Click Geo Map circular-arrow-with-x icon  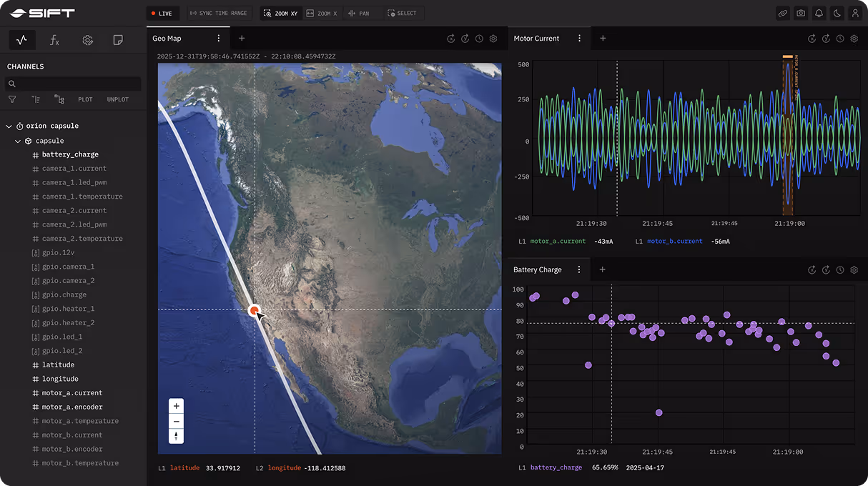click(x=451, y=39)
